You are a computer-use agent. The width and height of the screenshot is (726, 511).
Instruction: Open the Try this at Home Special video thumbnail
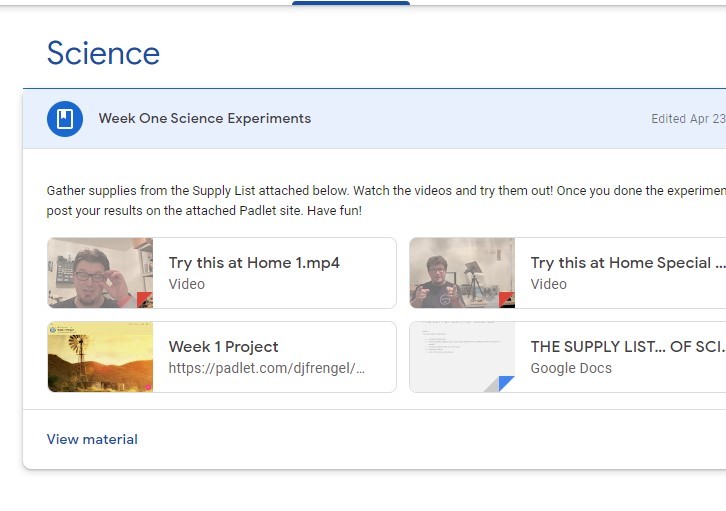(x=460, y=272)
